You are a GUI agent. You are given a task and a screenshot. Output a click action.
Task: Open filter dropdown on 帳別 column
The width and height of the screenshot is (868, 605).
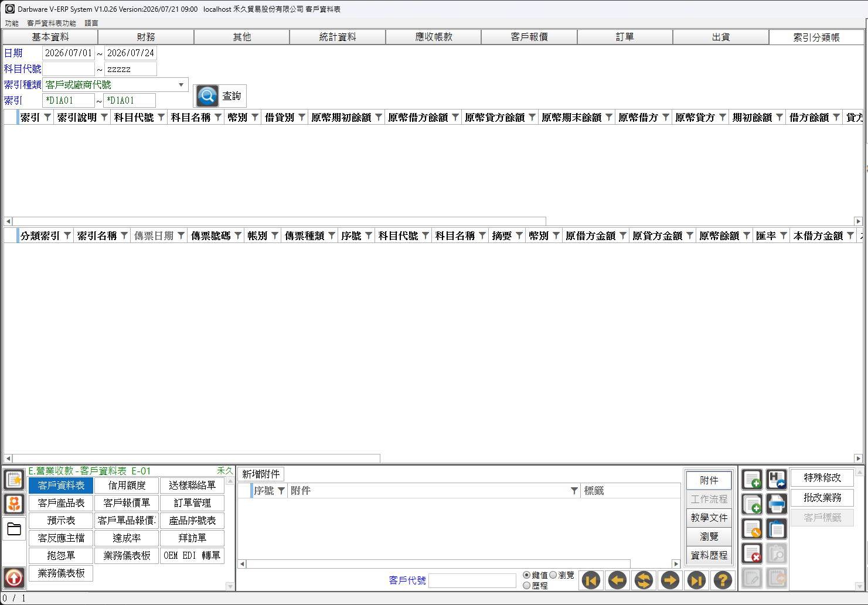pos(275,236)
